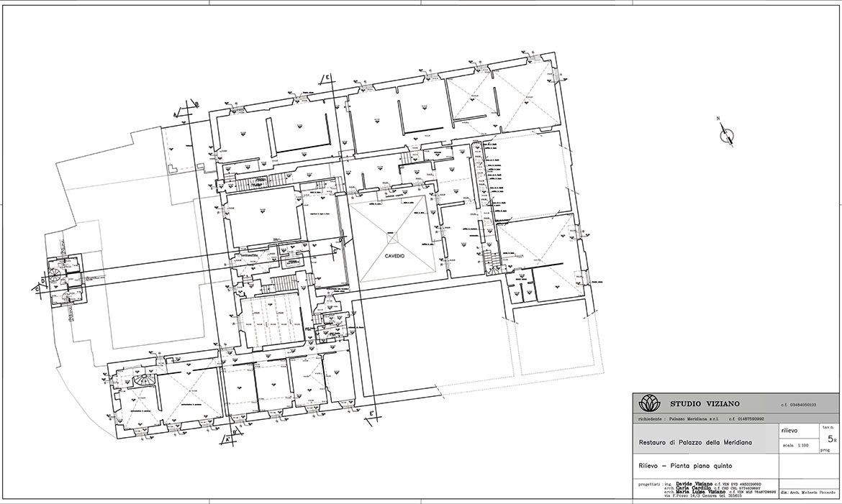Viewport: 842px width, 504px height.
Task: Click the Studio Viziano lotus logo
Action: [x=649, y=403]
